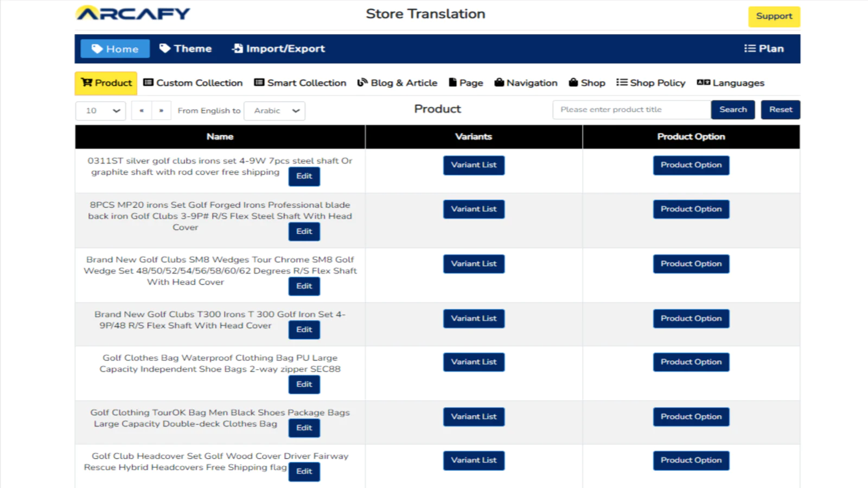
Task: Edit the Golf Clothing TourOK Bag product
Action: coord(304,428)
